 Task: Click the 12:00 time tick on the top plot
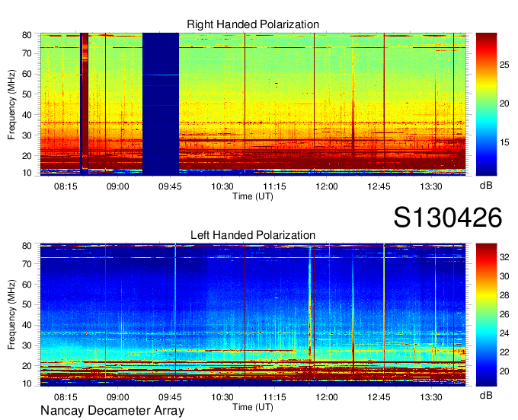point(327,186)
